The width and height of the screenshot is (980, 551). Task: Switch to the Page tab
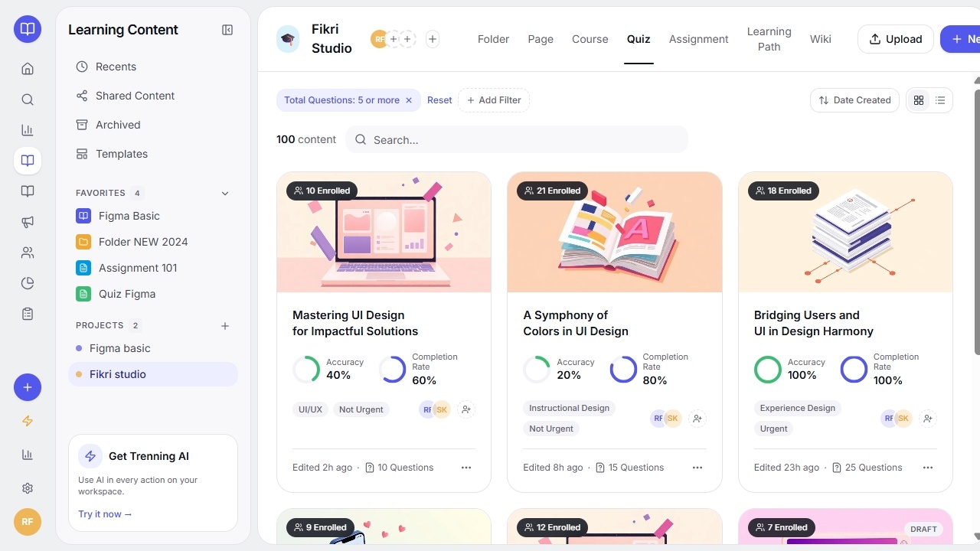point(541,39)
